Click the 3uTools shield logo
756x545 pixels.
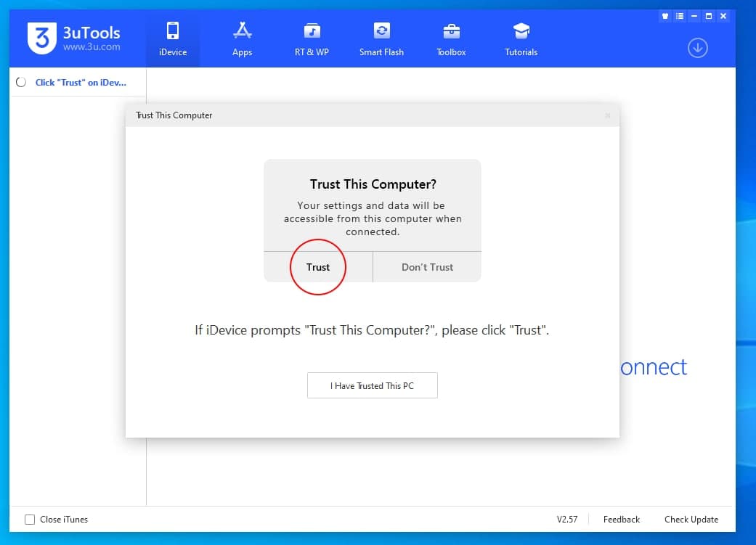point(42,38)
